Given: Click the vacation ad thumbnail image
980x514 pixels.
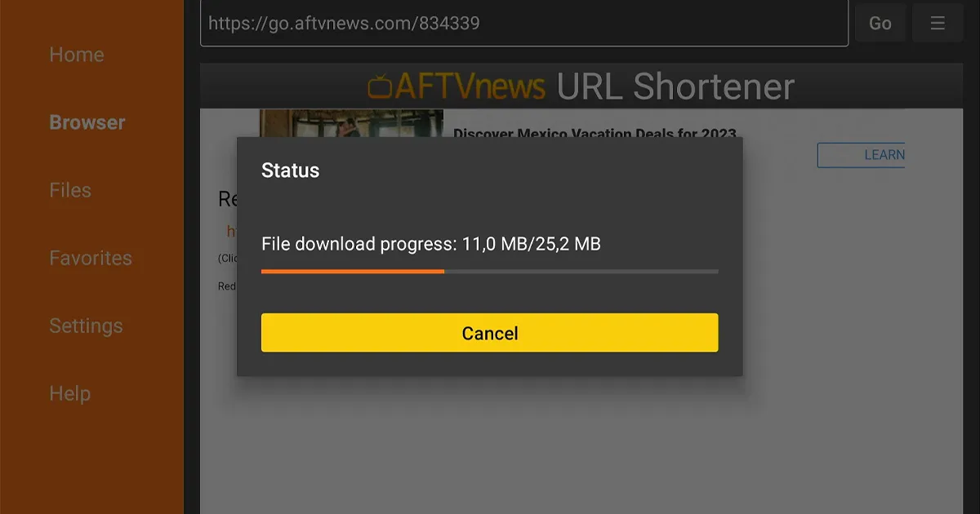Looking at the screenshot, I should click(351, 123).
